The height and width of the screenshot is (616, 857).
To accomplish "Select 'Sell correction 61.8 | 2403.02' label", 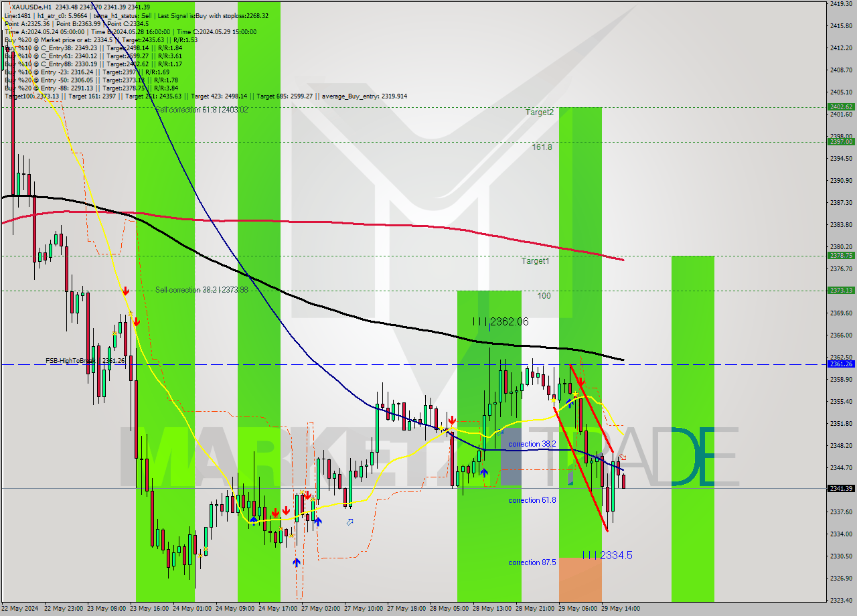I will (x=202, y=109).
